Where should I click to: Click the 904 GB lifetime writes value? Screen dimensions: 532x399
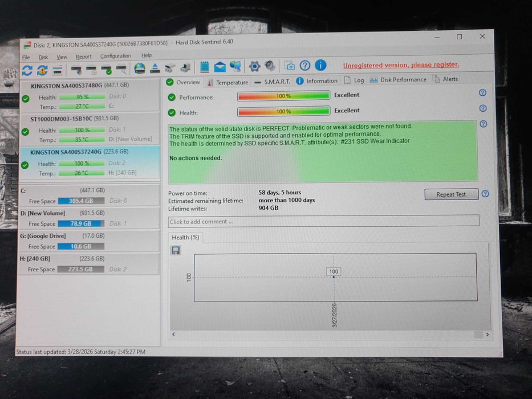coord(269,208)
